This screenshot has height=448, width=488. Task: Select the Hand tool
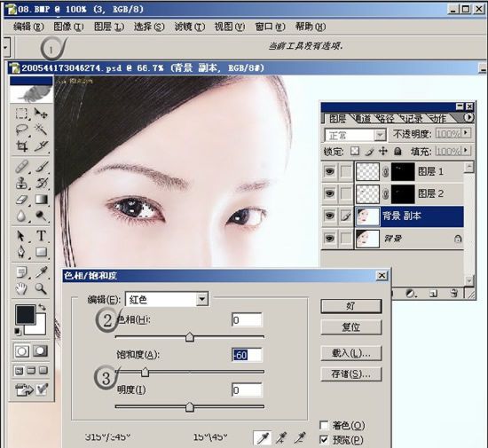pos(21,289)
